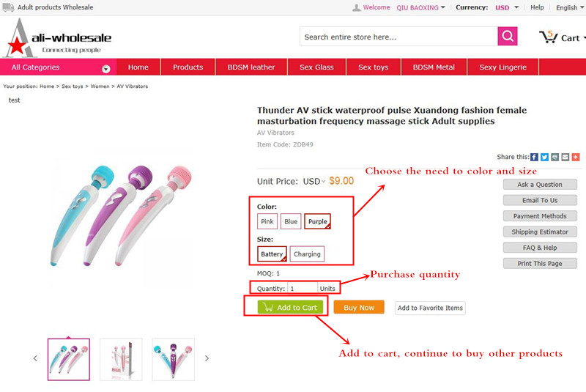The height and width of the screenshot is (392, 586).
Task: Open the shopping cart icon
Action: [x=548, y=37]
